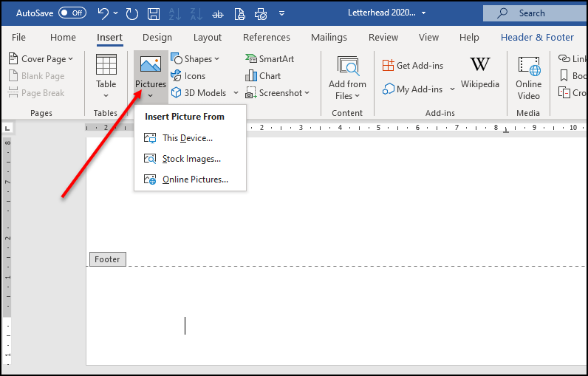Click Get Add-ins store button
Viewport: 588px width, 376px height.
point(413,65)
